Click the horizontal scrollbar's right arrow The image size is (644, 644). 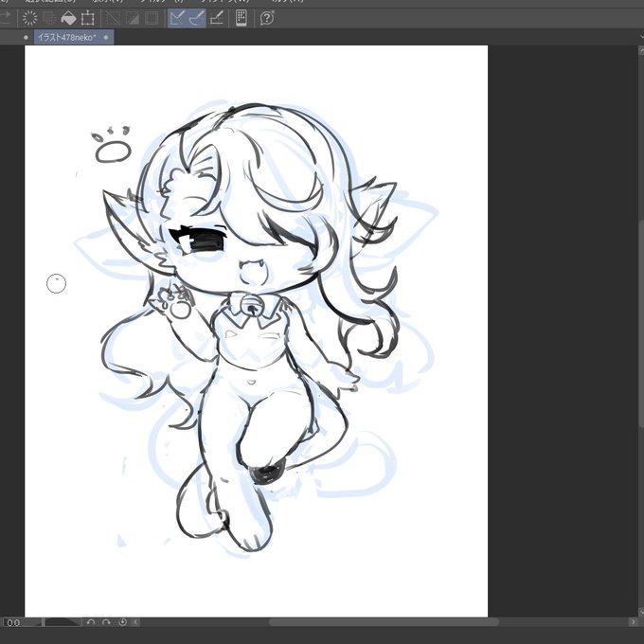tap(633, 622)
